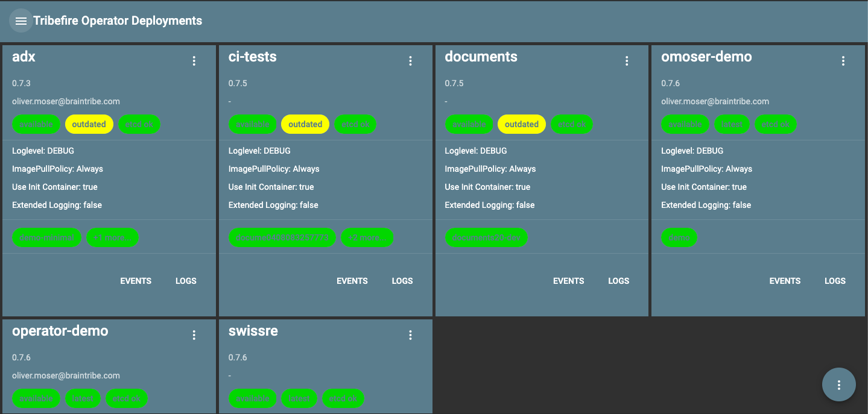Open the operator-demo card three-dot menu
This screenshot has height=414, width=868.
(194, 335)
